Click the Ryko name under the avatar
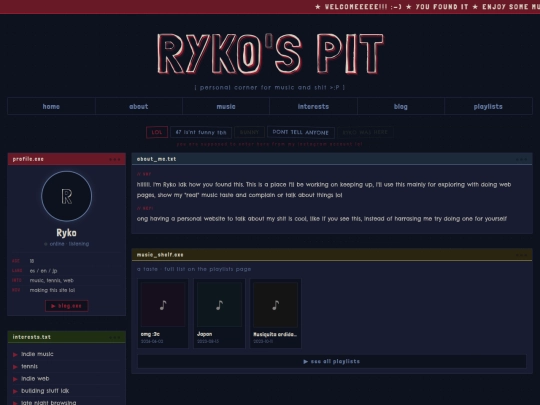 point(66,233)
